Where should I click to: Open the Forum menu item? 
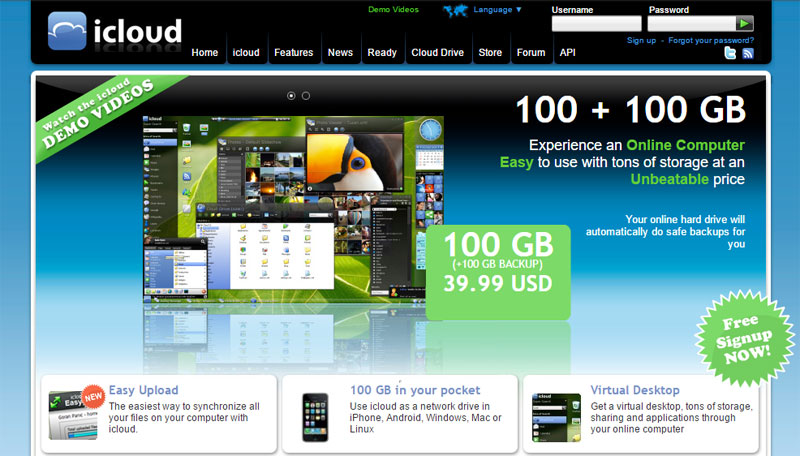531,53
